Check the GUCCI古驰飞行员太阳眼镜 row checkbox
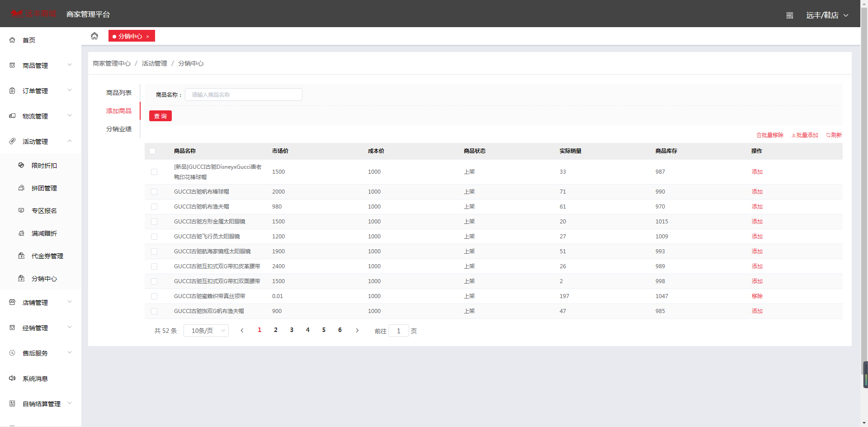This screenshot has width=868, height=427. point(154,237)
